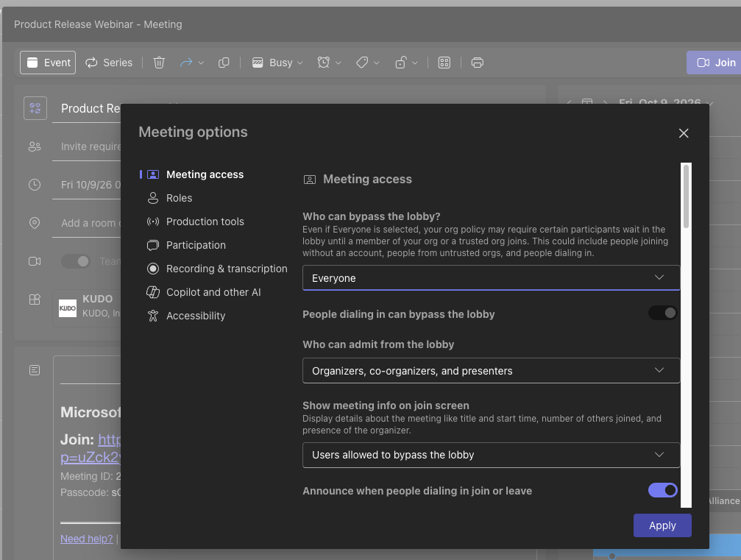741x560 pixels.
Task: Click the categorize tag icon
Action: click(x=362, y=63)
